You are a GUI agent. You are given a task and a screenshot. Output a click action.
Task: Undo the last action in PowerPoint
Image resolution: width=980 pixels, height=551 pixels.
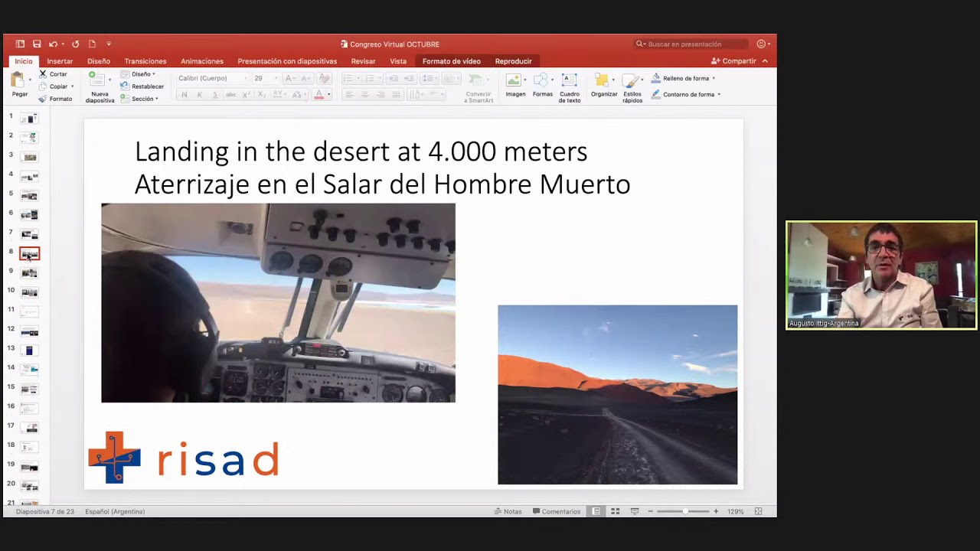53,44
